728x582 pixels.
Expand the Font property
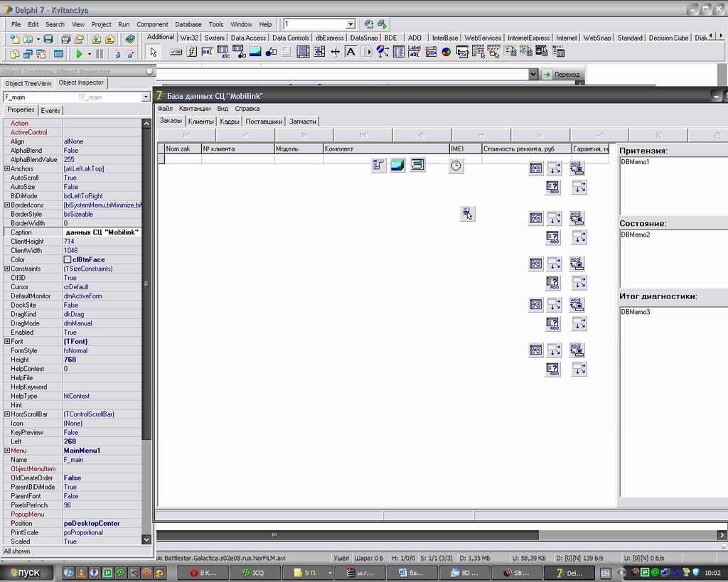click(x=7, y=341)
